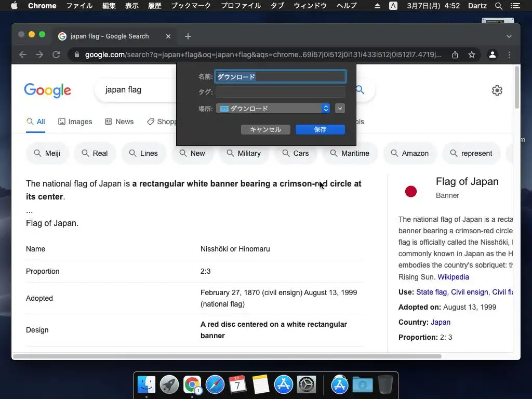The image size is (532, 399).
Task: Click the Meiji suggestion chip
Action: click(47, 153)
